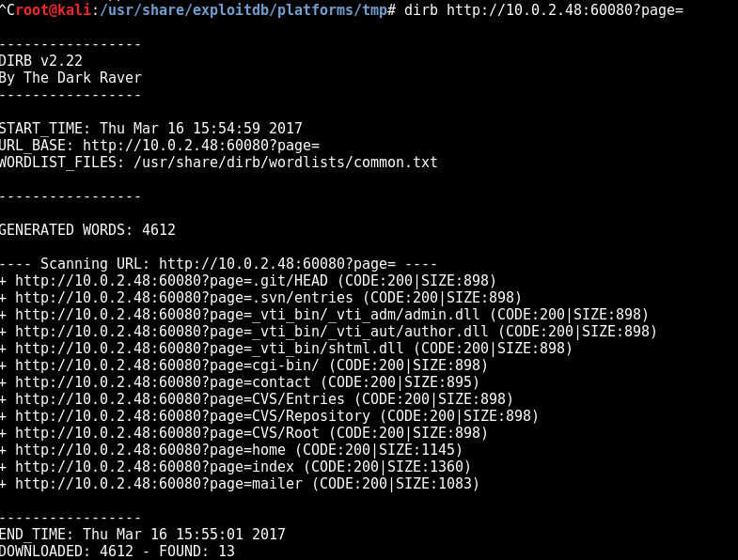This screenshot has height=560, width=738.
Task: Select the GENERATED WORDS: 4612 text
Action: pyautogui.click(x=87, y=230)
